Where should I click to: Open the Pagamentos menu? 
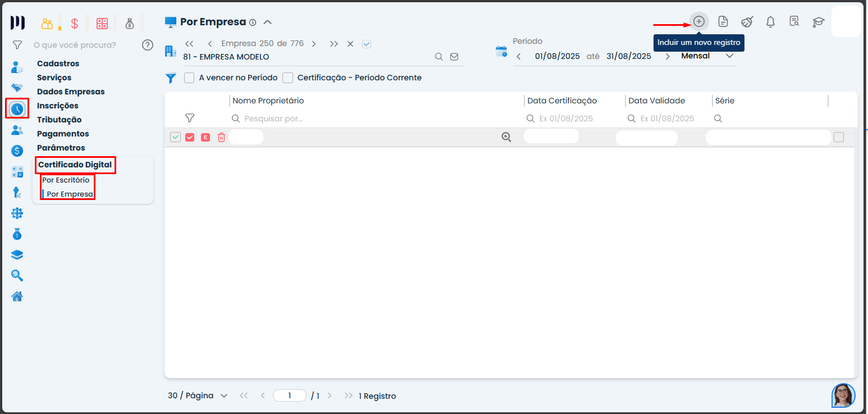tap(63, 134)
